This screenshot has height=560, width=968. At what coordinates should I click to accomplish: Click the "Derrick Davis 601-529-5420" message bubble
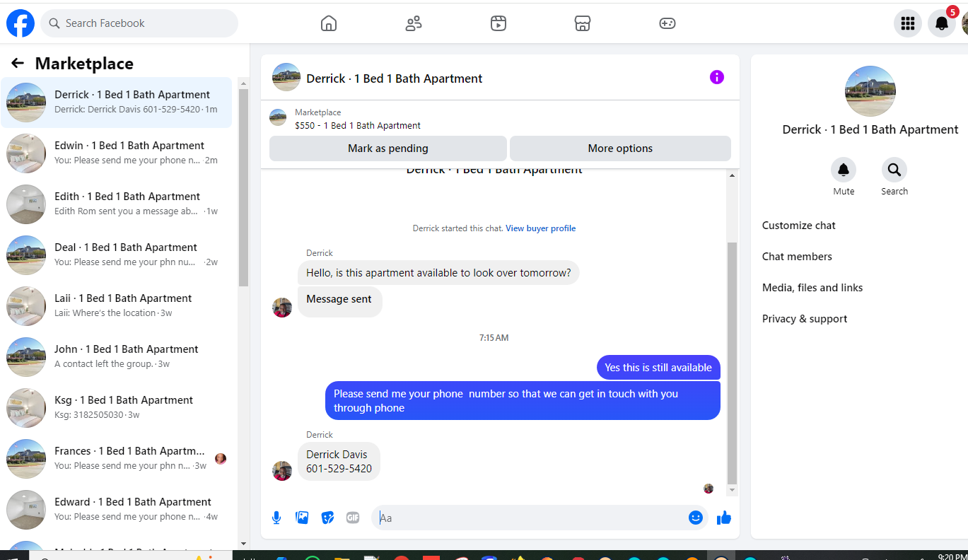coord(339,462)
